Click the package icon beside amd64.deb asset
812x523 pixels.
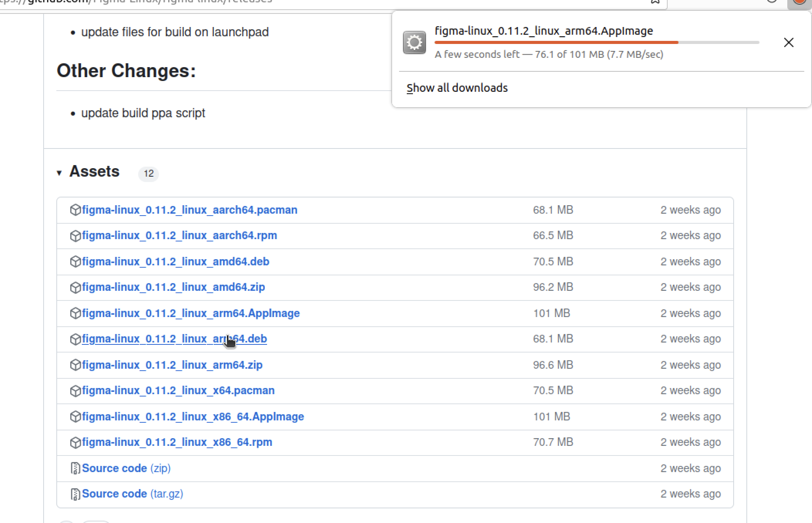click(x=75, y=261)
